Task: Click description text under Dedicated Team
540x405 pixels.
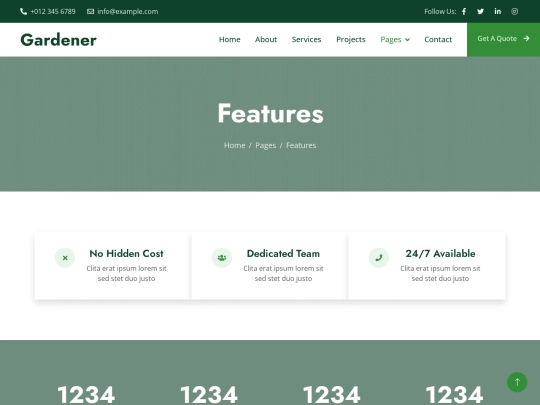Action: pos(283,273)
